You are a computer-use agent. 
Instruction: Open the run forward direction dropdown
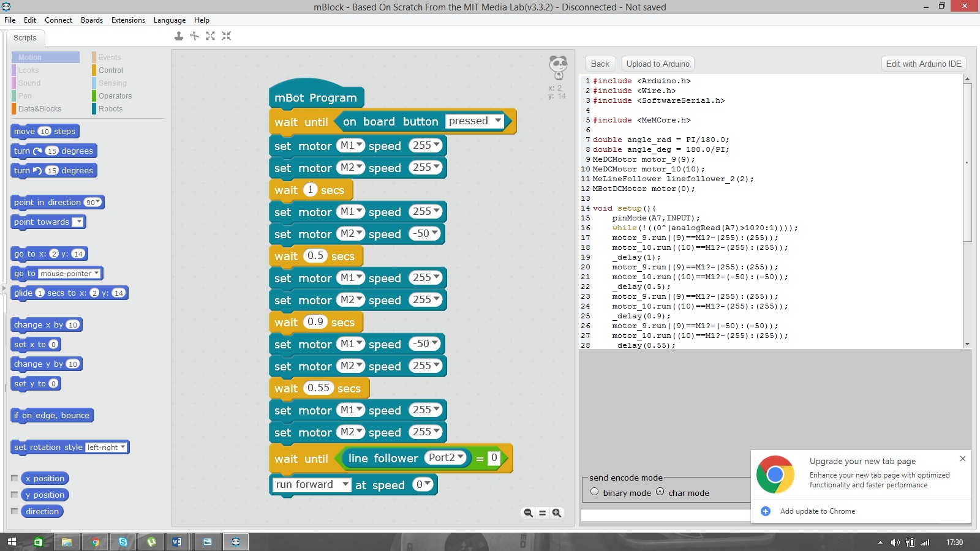pos(312,484)
